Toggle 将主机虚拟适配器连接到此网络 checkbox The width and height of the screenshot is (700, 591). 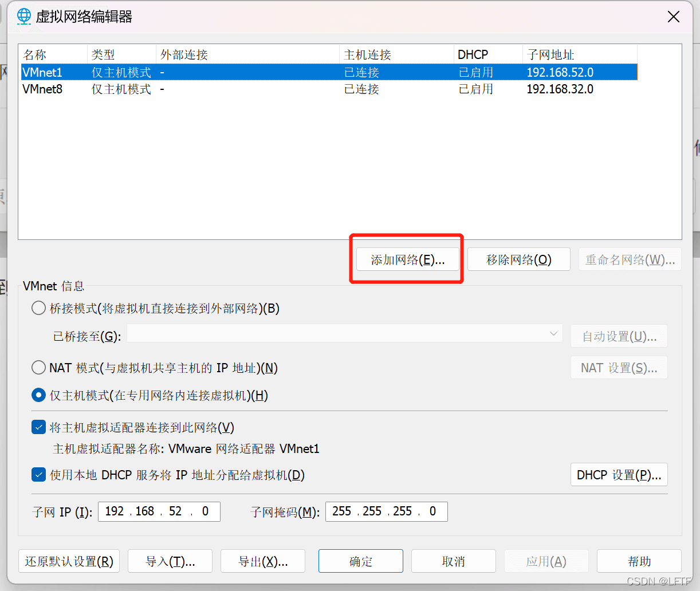point(38,427)
